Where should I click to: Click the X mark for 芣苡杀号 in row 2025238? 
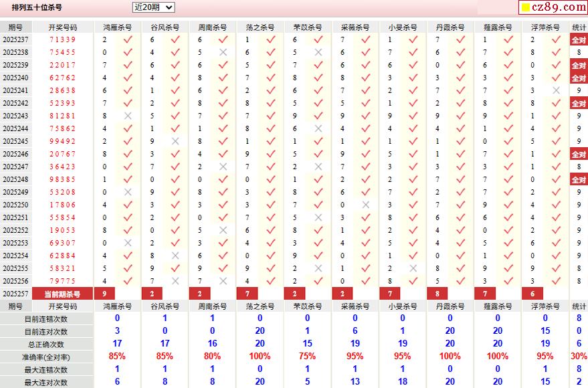(318, 52)
